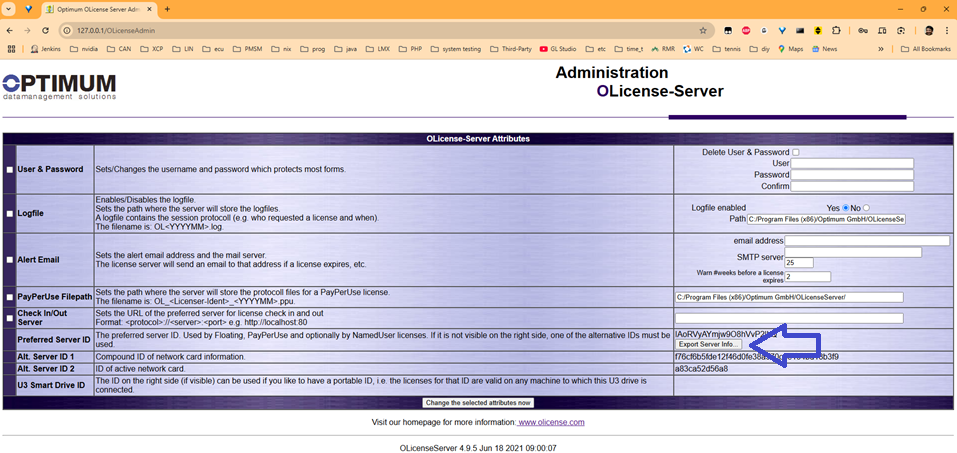Open the Maps bookmark

pos(790,49)
